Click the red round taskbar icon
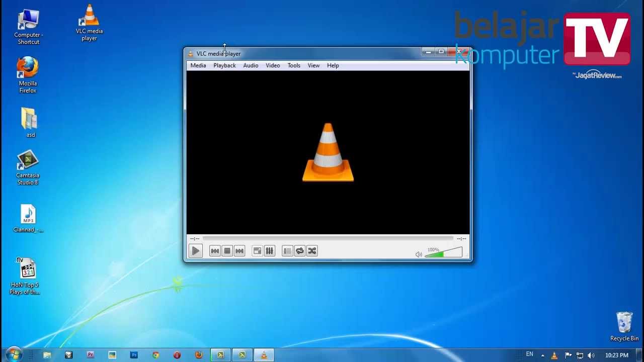 [177, 355]
